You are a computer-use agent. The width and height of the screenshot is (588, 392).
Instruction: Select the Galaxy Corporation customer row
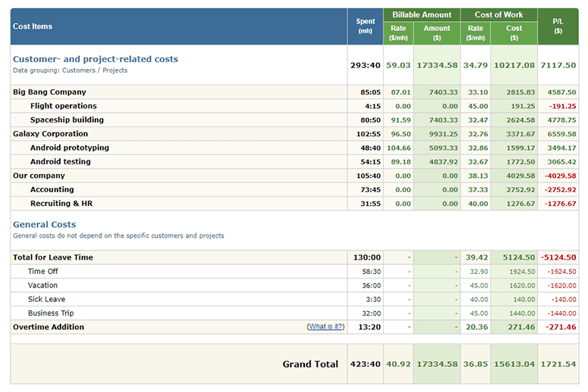pos(294,134)
